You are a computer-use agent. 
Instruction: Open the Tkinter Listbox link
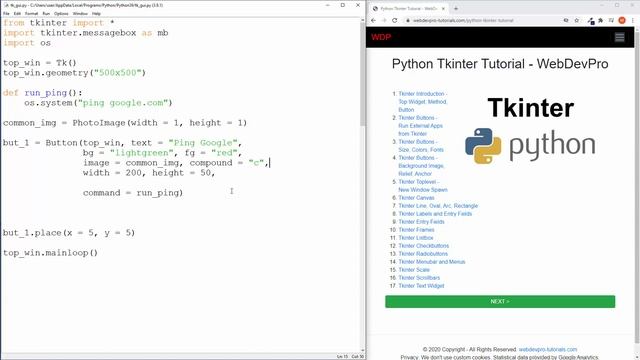(416, 238)
